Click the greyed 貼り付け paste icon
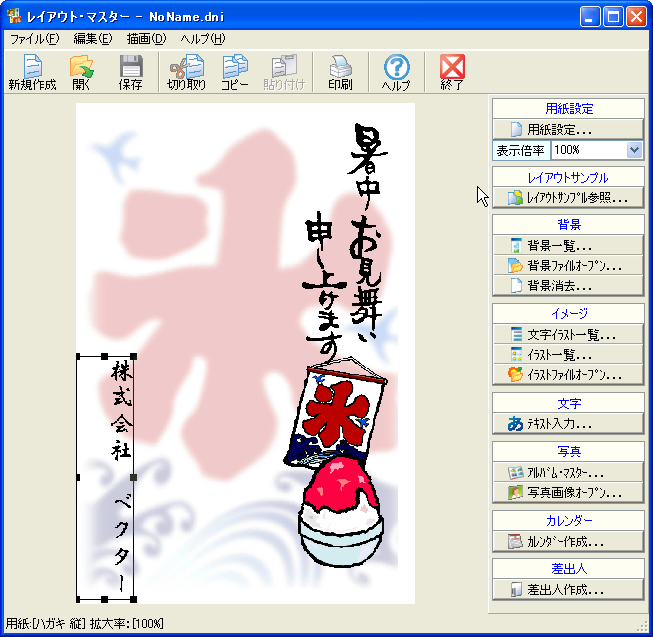The height and width of the screenshot is (637, 653). point(284,72)
